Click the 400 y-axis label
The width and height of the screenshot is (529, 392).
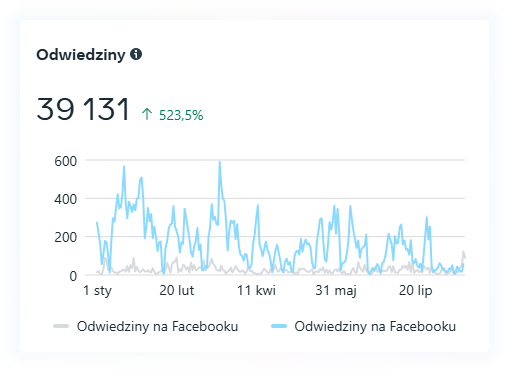[65, 199]
